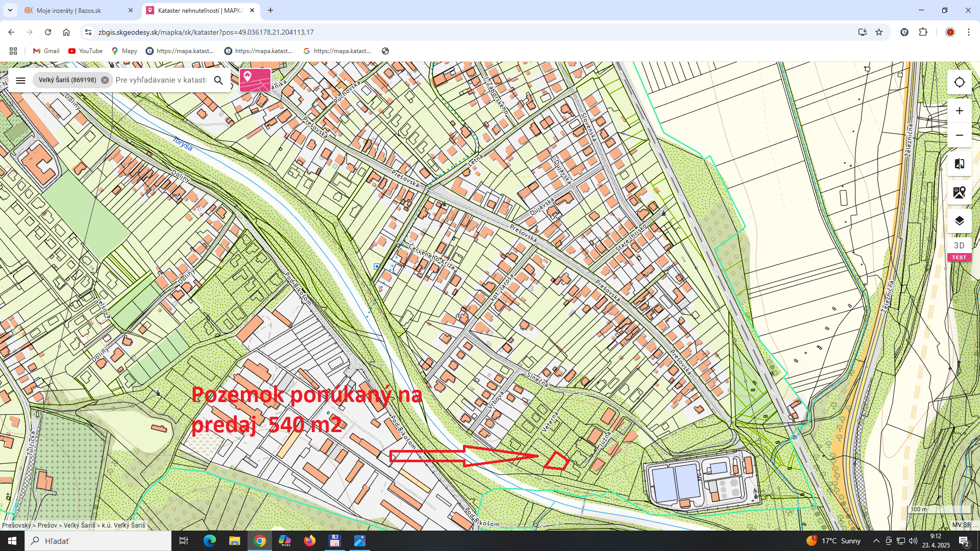Open the Gmail bookmark

[46, 51]
